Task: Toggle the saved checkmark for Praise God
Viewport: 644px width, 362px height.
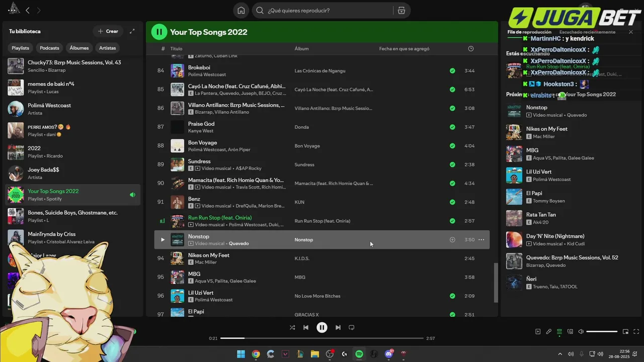Action: pyautogui.click(x=452, y=127)
